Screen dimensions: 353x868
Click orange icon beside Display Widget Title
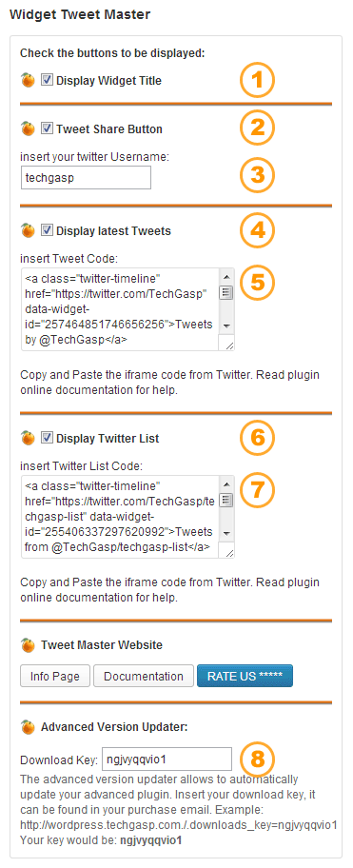click(28, 81)
